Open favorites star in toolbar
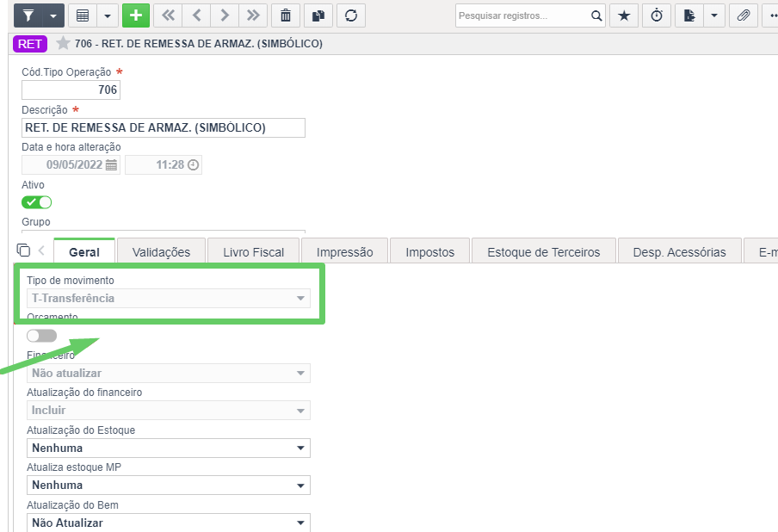Screen dimensions: 778x532 (x=624, y=15)
